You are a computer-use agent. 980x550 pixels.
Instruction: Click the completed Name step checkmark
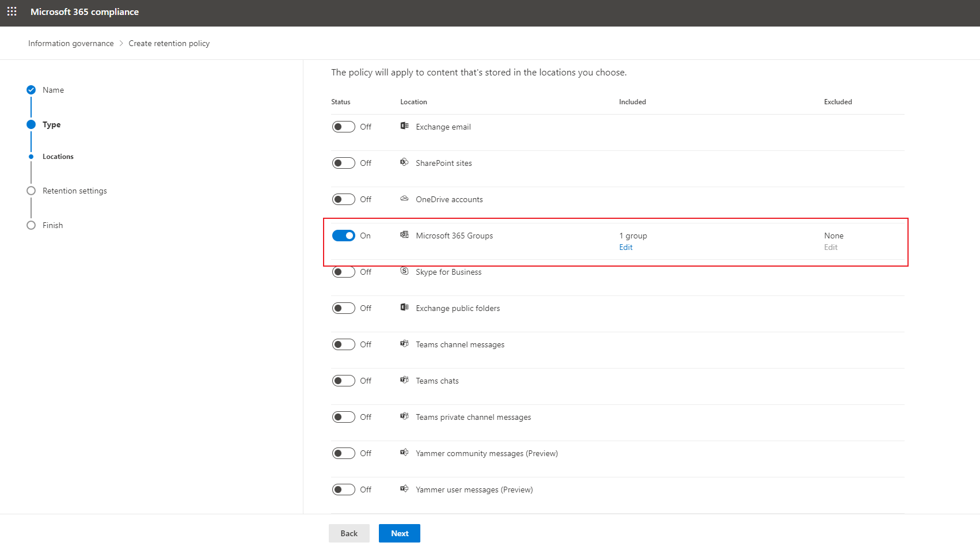31,90
